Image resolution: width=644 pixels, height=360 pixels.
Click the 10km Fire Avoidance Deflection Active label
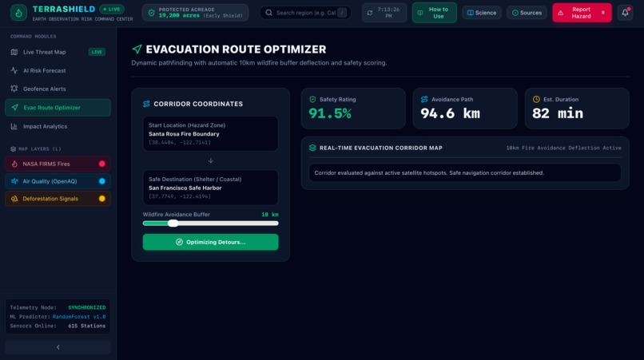pyautogui.click(x=563, y=148)
